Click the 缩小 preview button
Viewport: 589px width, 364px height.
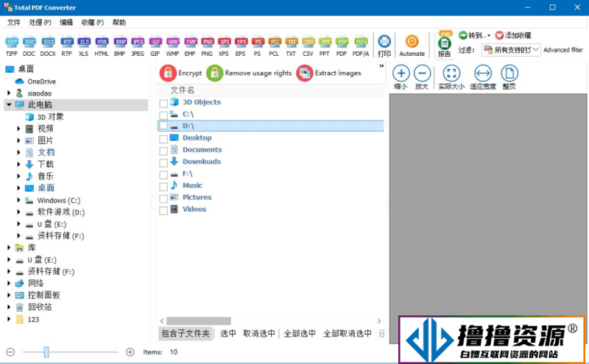click(401, 77)
